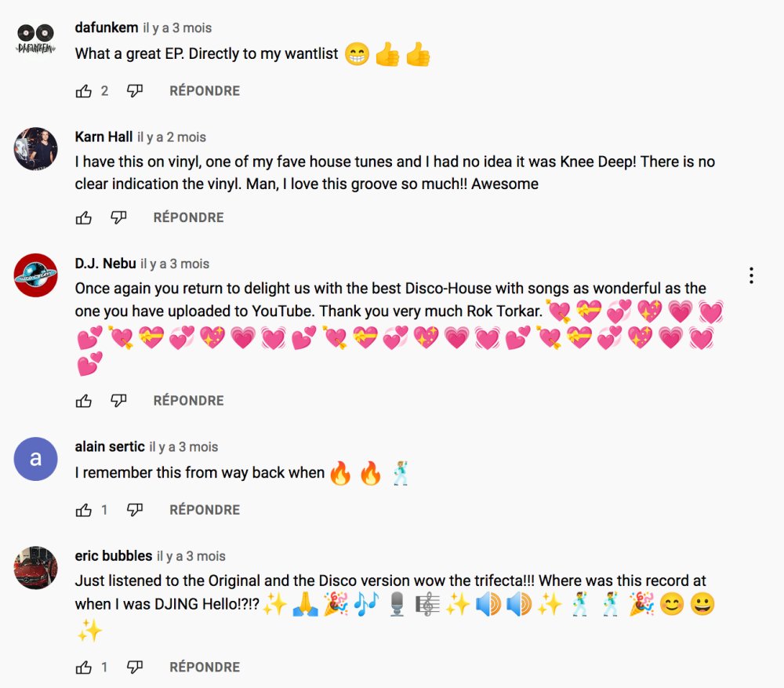Open eric bubbles' username link
The width and height of the screenshot is (784, 688).
coord(114,556)
